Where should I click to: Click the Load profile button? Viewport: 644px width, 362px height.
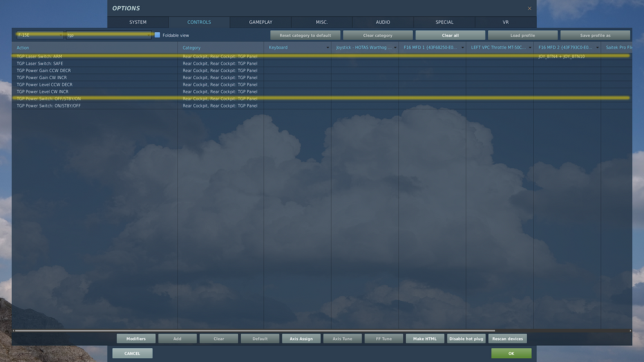tap(523, 35)
